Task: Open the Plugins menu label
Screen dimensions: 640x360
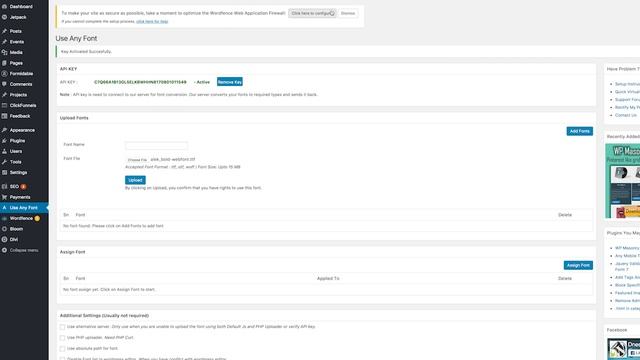Action: tap(18, 140)
